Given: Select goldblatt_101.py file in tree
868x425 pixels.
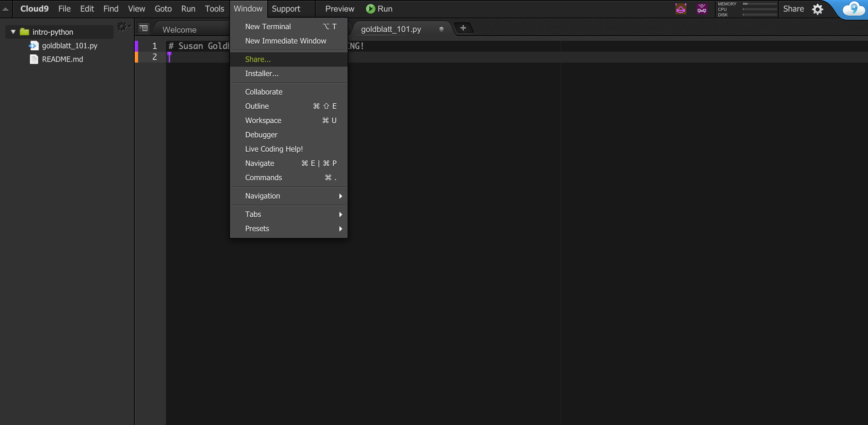Looking at the screenshot, I should [69, 46].
